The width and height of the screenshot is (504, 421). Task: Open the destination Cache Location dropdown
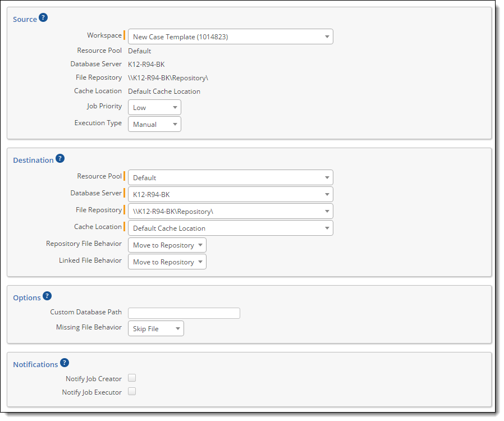pyautogui.click(x=230, y=228)
